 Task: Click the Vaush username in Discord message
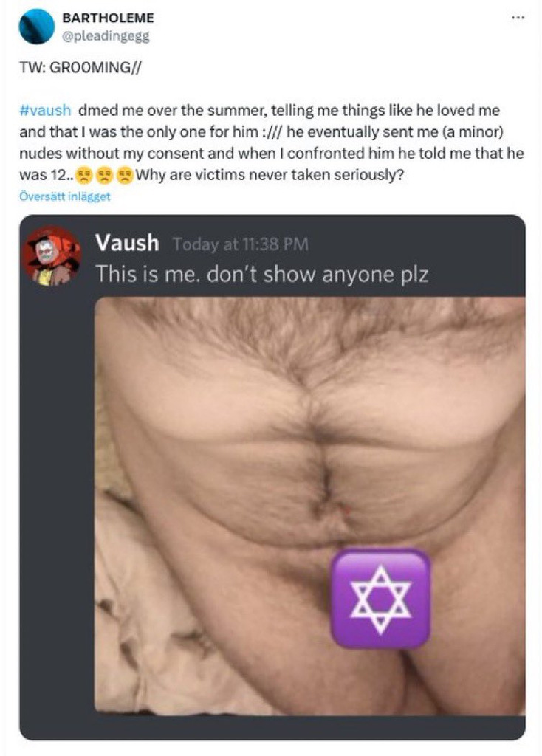(x=127, y=242)
